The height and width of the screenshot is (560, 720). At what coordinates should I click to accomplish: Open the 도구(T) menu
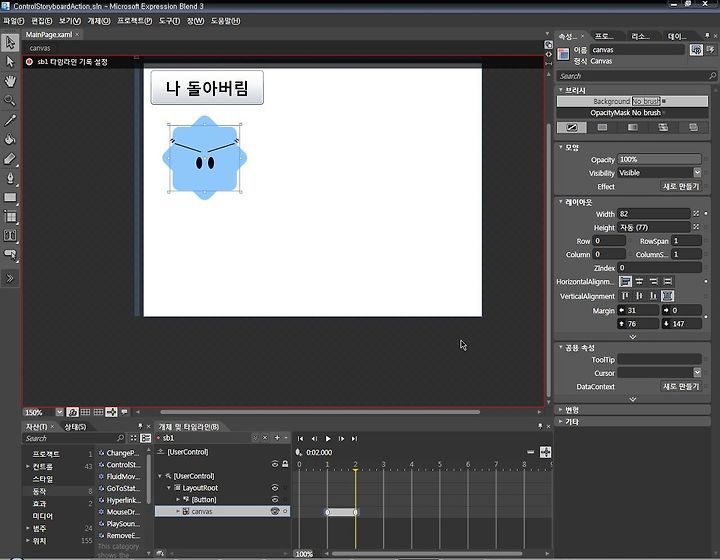(169, 21)
